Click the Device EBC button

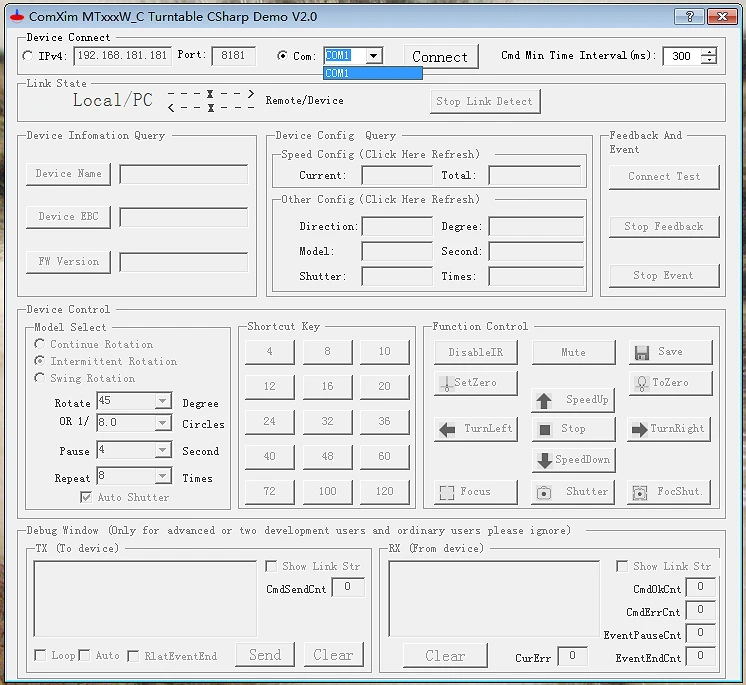click(68, 217)
